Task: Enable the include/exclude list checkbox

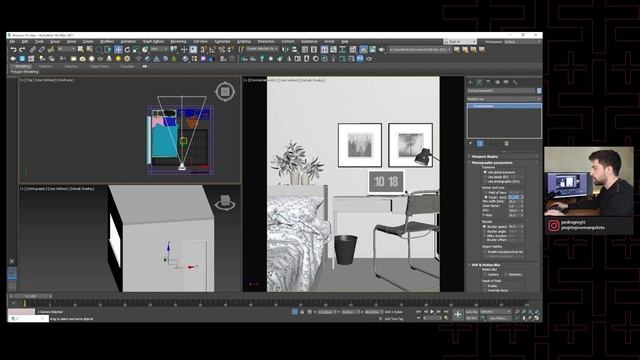Action: (x=485, y=252)
